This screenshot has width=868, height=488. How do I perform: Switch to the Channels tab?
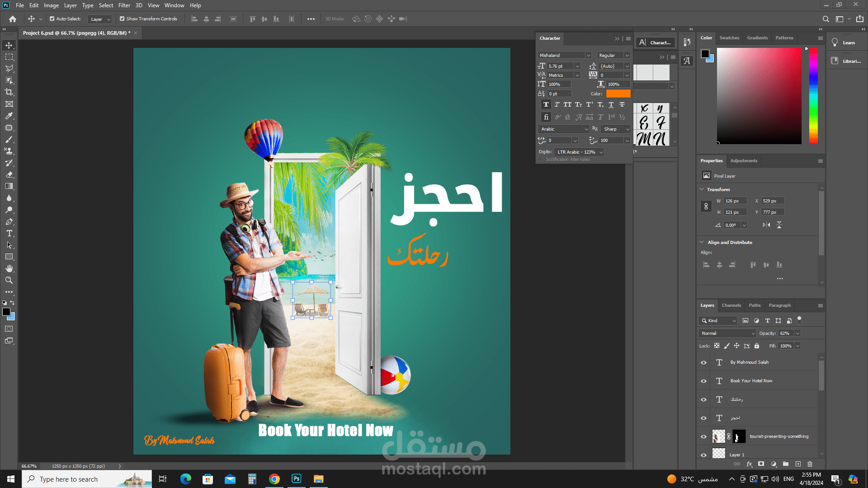point(731,305)
